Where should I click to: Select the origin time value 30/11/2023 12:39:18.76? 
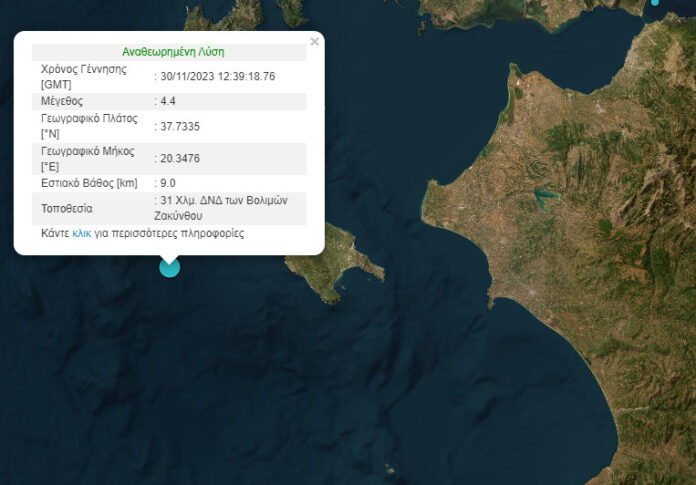[218, 76]
